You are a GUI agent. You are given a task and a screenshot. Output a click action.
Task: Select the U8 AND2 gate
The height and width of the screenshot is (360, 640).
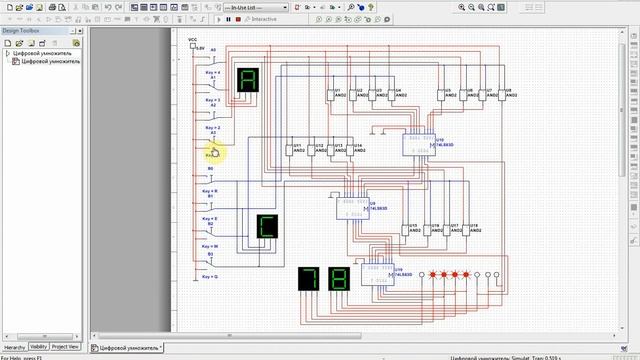point(502,95)
